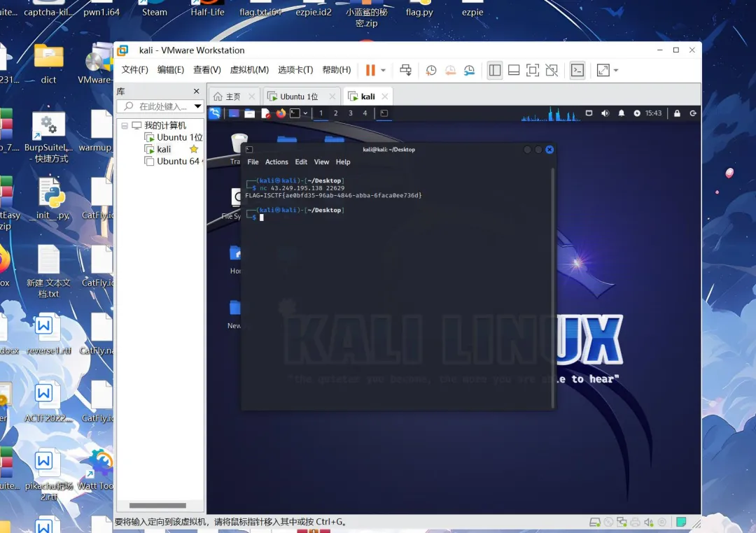Toggle the library sidebar view
Screen dimensions: 756x533
pos(495,71)
